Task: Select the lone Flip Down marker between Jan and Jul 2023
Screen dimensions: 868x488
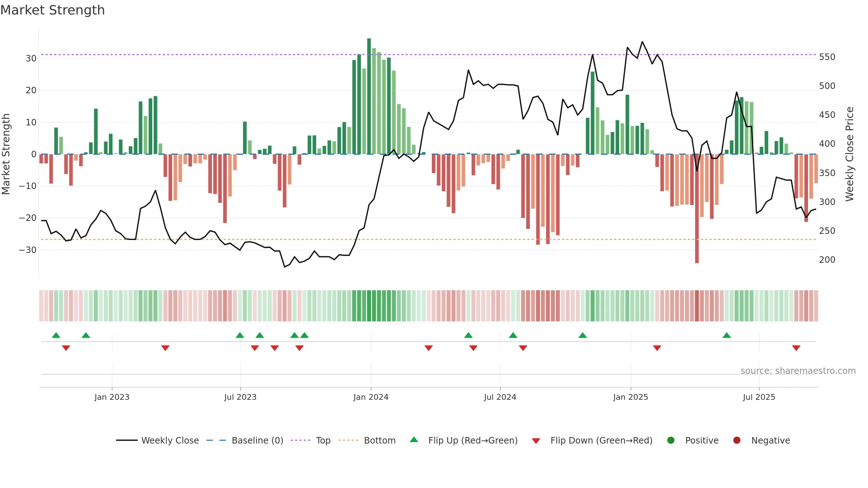Action: [165, 348]
